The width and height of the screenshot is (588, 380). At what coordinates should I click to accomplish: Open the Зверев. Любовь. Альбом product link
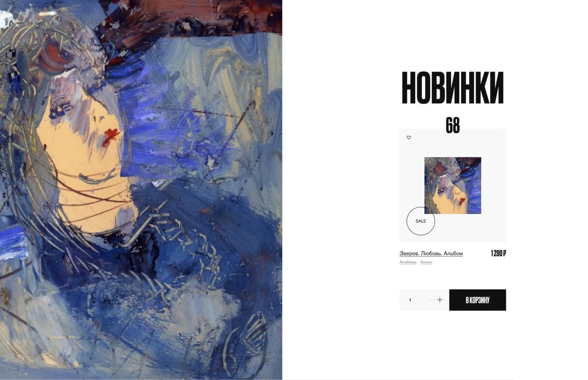(431, 253)
